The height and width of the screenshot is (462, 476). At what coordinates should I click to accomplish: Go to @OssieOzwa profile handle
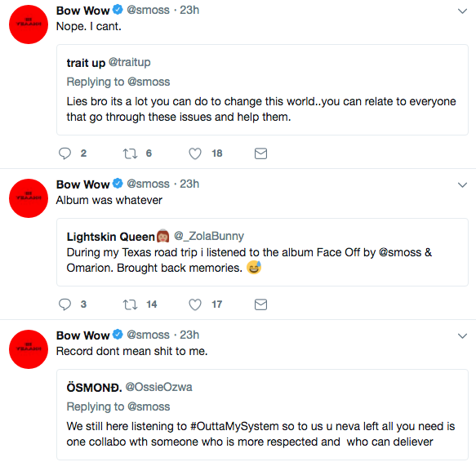tap(158, 387)
